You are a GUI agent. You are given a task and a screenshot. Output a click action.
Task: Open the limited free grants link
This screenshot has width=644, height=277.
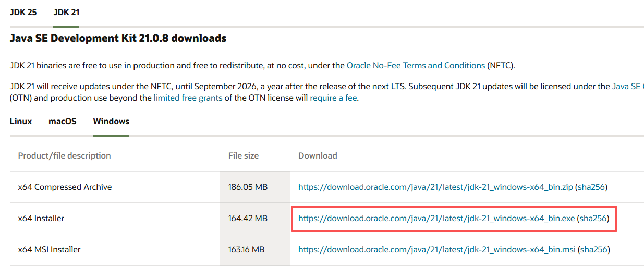[188, 98]
